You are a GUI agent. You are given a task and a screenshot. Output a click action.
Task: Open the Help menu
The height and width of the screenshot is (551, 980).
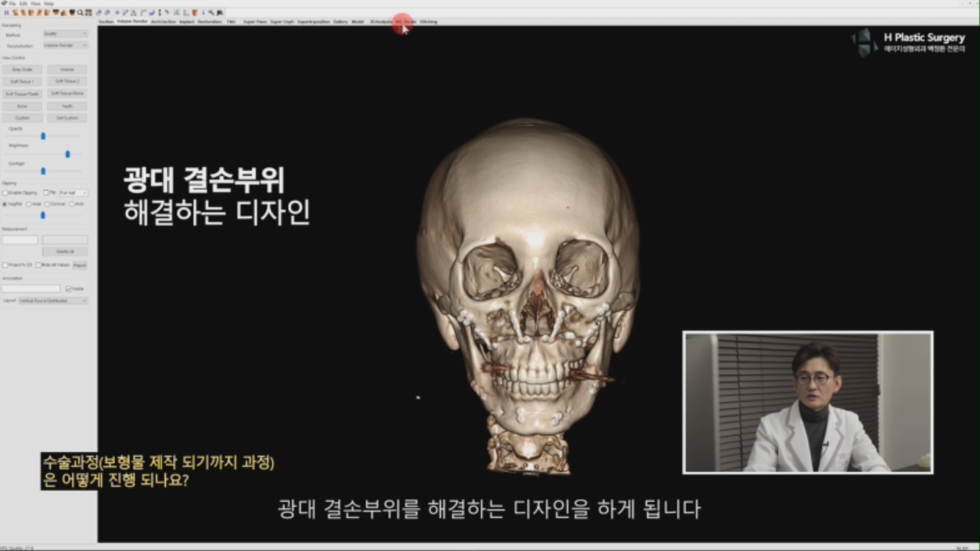[48, 3]
